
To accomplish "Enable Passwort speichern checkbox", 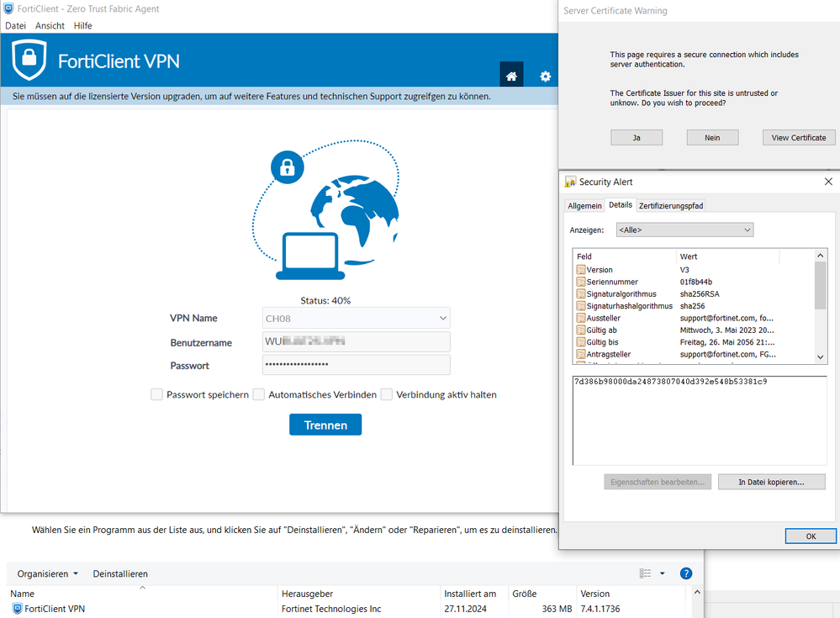I will [156, 394].
